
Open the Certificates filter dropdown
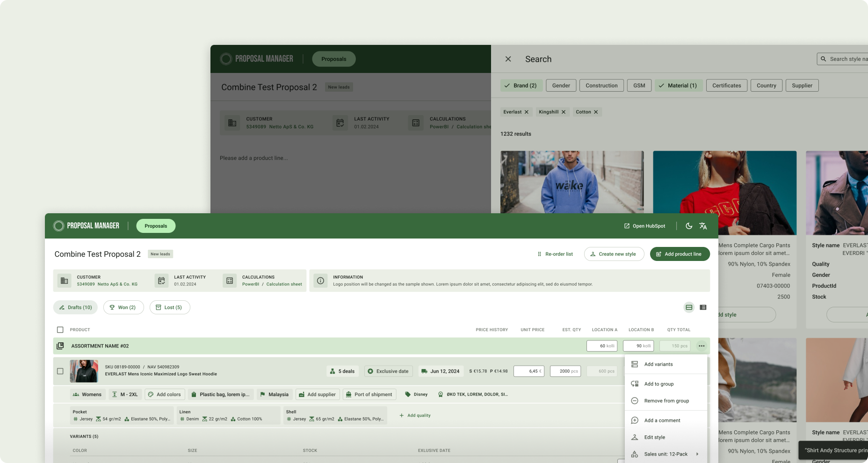(x=727, y=86)
